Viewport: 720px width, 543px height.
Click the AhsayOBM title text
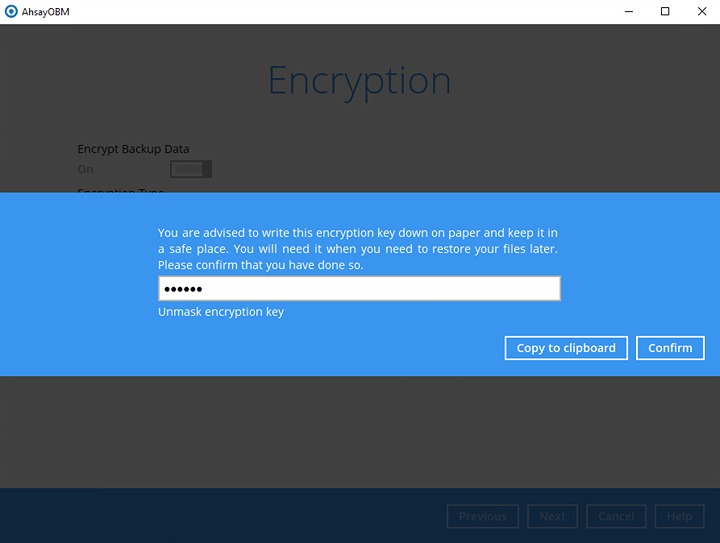click(46, 12)
